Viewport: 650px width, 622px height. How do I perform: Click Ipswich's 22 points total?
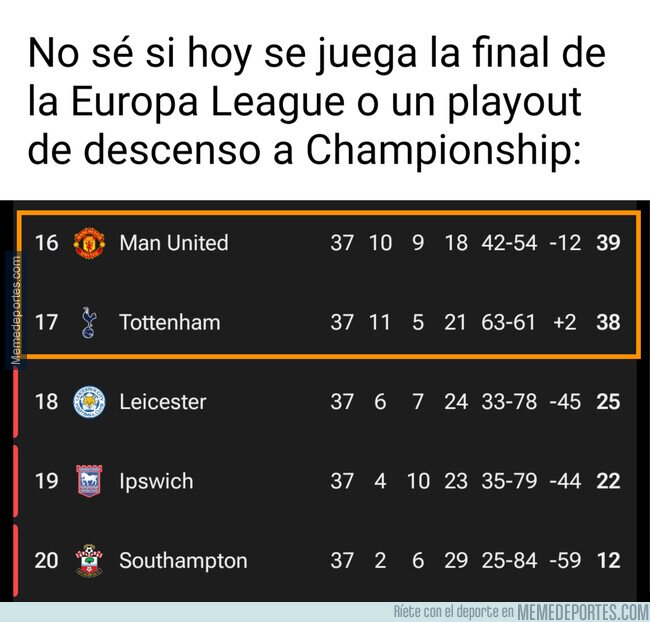pos(608,481)
